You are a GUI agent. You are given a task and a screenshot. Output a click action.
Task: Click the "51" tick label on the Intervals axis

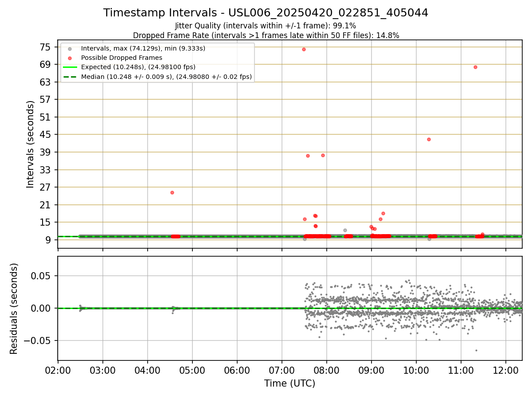[x=46, y=117]
